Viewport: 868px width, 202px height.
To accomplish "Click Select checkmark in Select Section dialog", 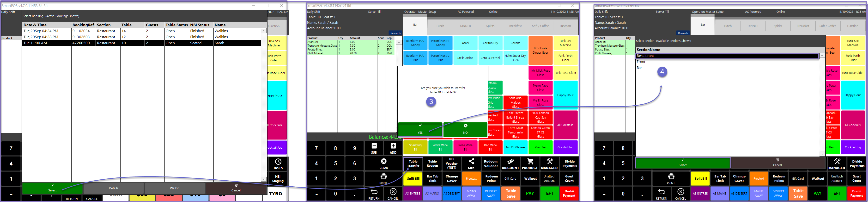I will click(683, 163).
